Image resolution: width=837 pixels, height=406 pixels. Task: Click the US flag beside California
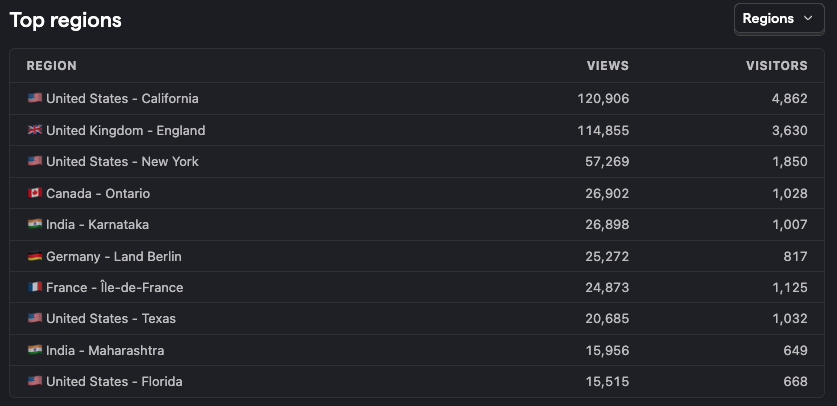[x=35, y=98]
